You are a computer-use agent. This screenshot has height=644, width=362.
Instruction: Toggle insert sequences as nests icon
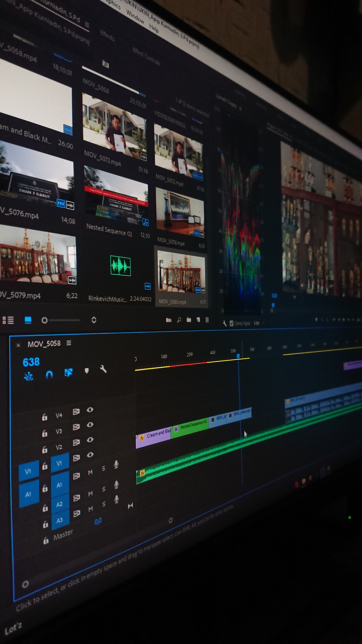[x=29, y=376]
